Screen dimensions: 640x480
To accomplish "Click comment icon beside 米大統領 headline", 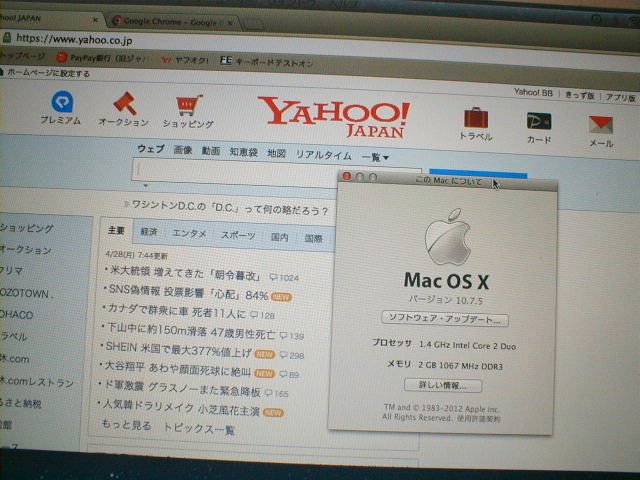I will [x=273, y=277].
